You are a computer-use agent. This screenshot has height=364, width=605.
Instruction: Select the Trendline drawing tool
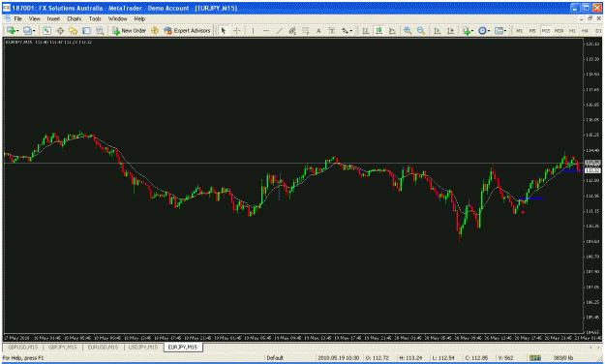[x=280, y=30]
